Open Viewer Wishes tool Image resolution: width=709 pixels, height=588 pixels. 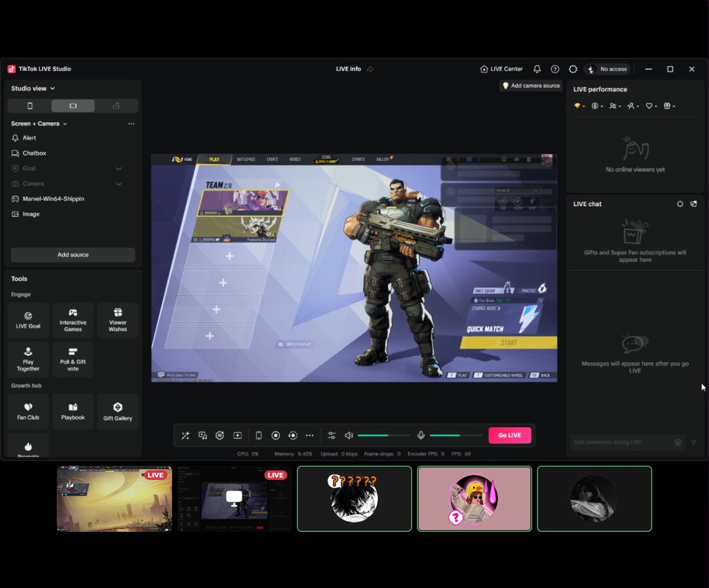118,320
